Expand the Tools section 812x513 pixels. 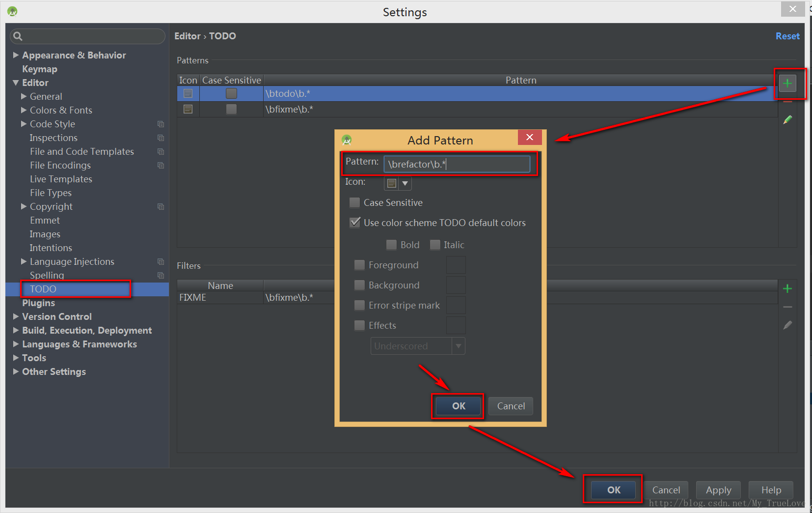pyautogui.click(x=16, y=358)
